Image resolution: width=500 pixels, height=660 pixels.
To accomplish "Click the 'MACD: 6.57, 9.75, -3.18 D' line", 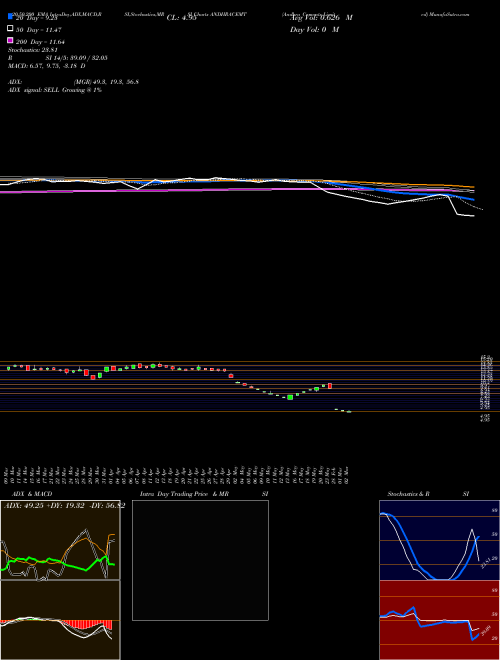I will click(x=47, y=66).
